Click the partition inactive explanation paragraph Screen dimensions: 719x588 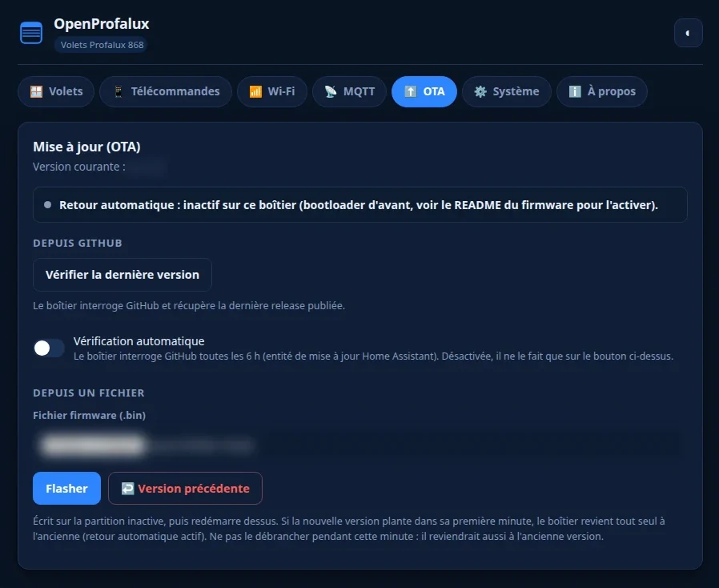pos(349,529)
